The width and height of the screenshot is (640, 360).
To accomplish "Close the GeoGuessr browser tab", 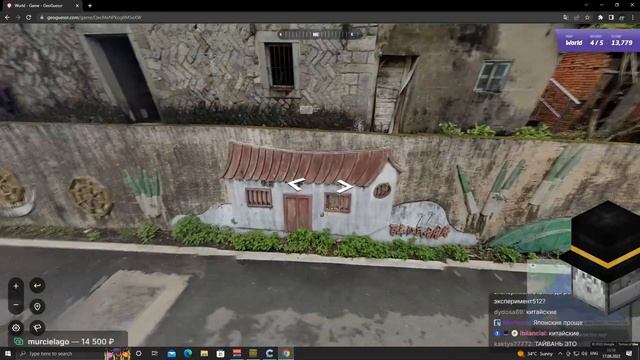I will pos(77,6).
